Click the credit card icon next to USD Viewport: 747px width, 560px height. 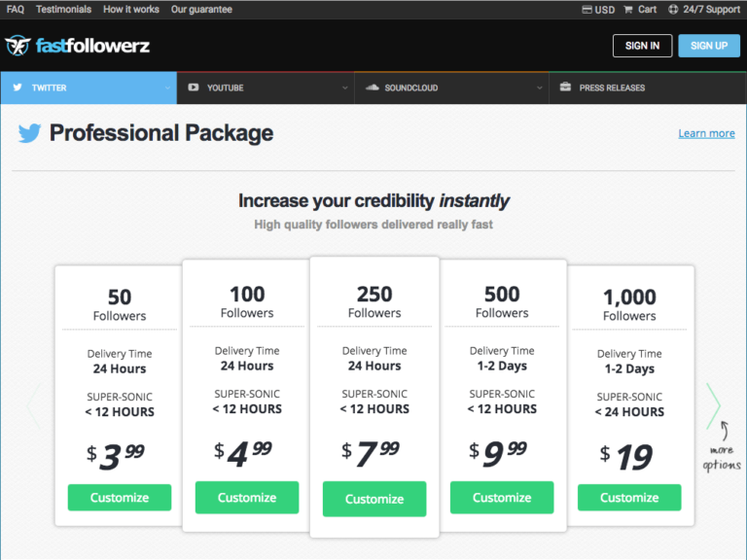point(587,10)
